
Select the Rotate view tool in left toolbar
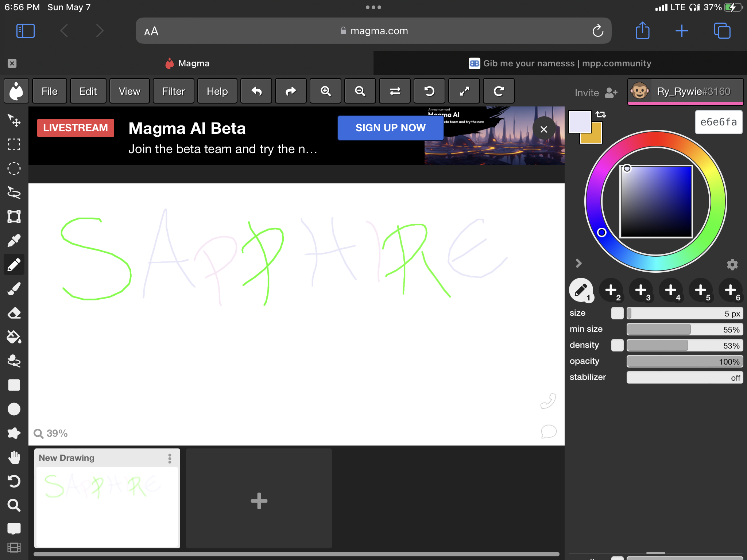[14, 481]
